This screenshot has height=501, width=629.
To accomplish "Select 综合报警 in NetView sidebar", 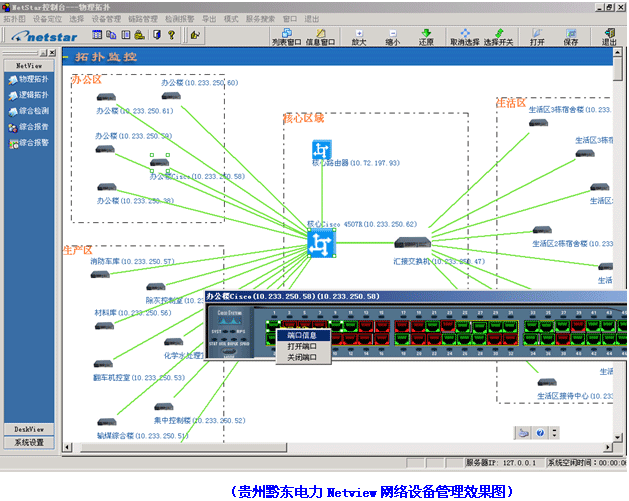I will click(x=29, y=143).
